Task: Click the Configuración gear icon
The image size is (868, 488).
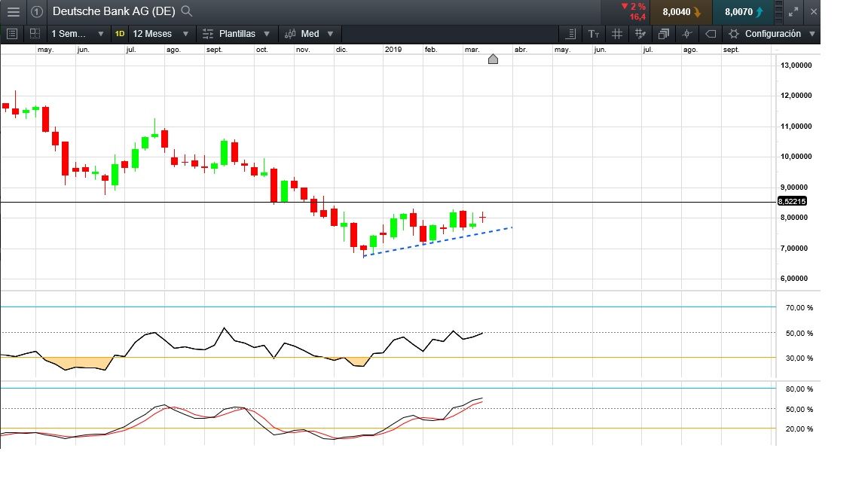Action: (734, 34)
